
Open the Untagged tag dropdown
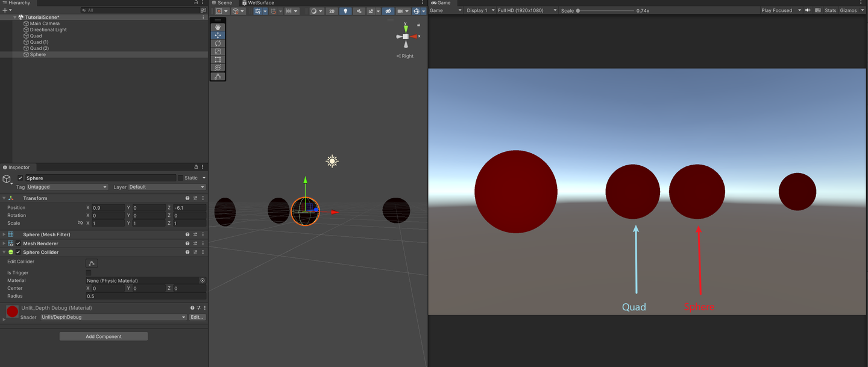point(66,187)
